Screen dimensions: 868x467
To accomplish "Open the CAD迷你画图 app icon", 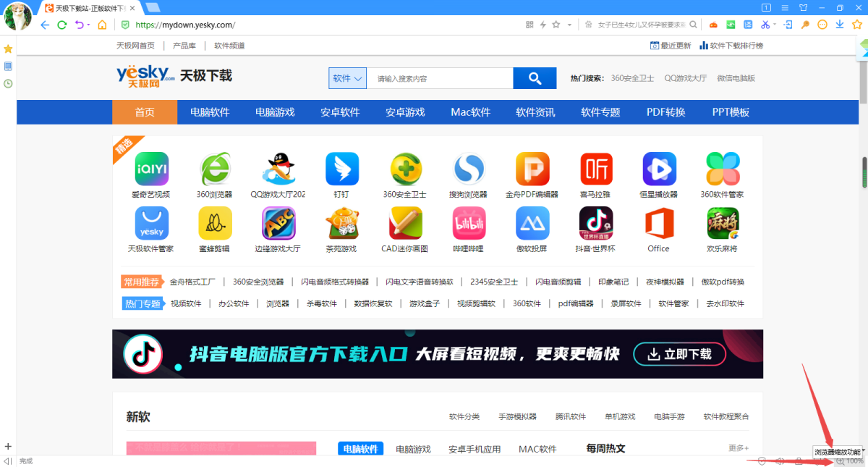I will coord(406,224).
